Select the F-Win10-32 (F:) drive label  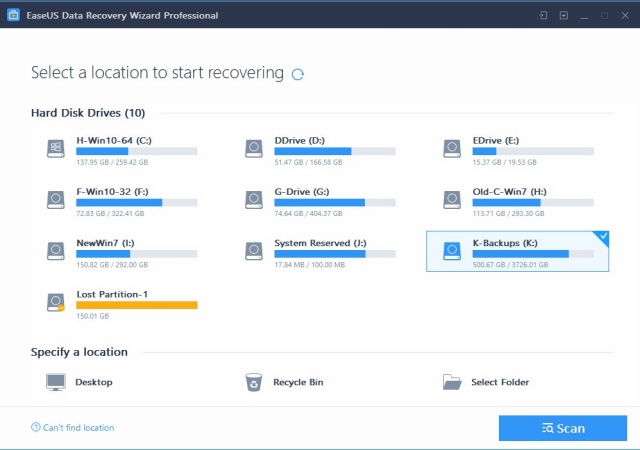coord(113,191)
